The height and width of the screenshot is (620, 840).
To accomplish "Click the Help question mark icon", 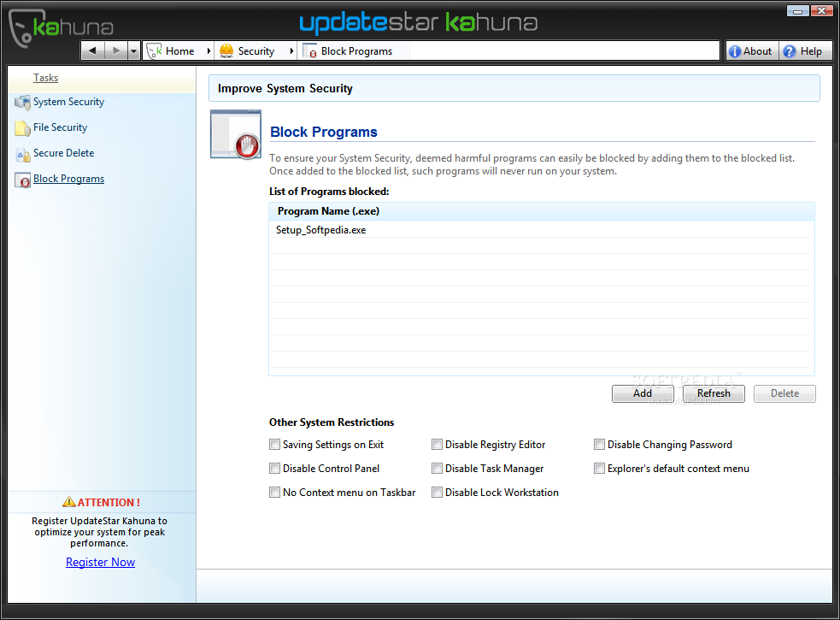I will point(789,51).
